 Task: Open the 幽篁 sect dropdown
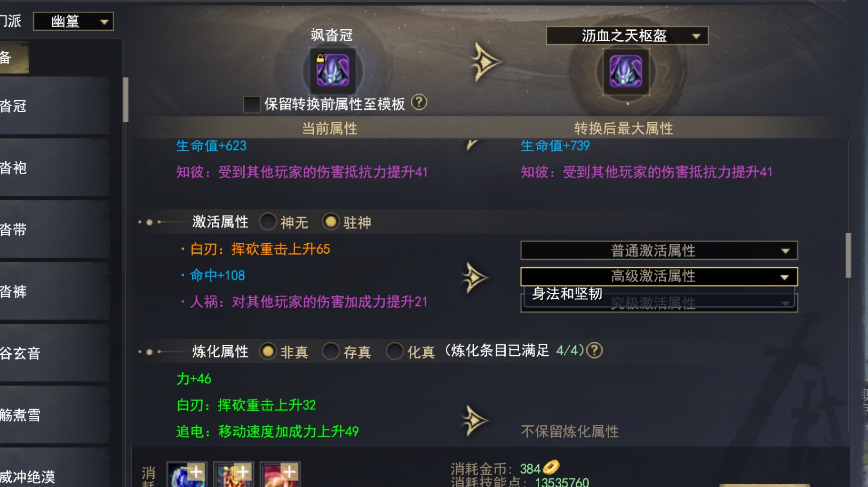(74, 21)
